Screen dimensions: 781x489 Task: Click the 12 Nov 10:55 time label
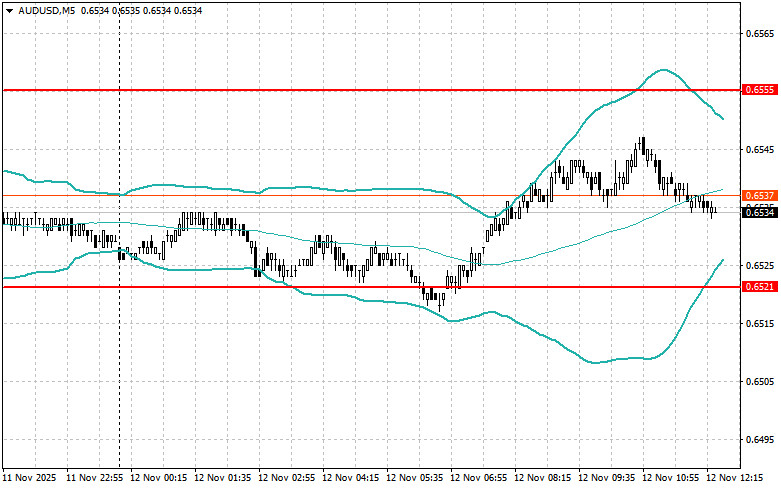click(670, 478)
